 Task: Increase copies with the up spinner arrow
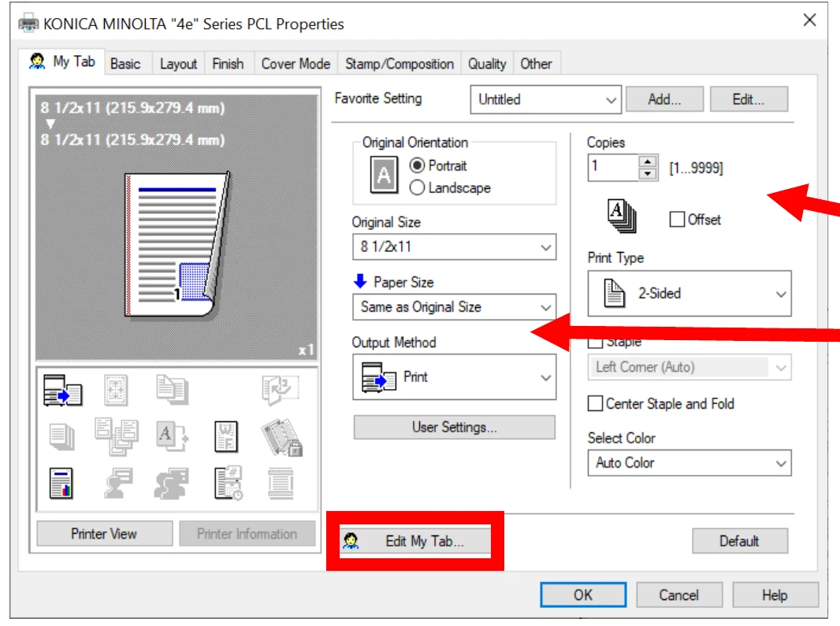[x=649, y=161]
